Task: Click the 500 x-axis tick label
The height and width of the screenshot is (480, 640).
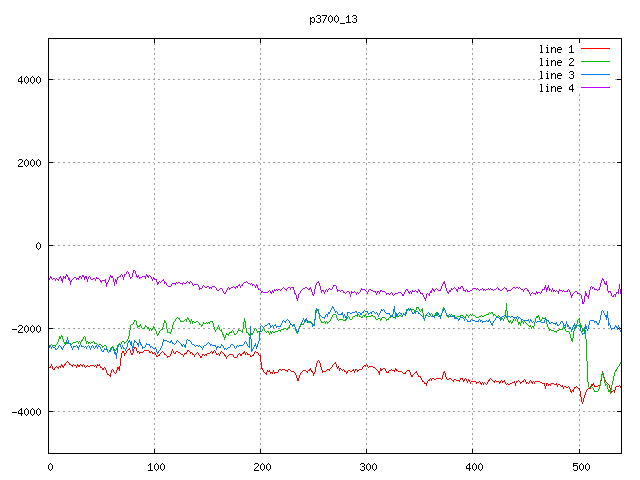Action: pos(579,466)
